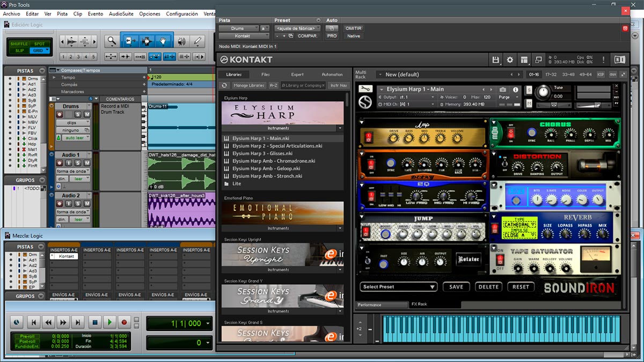Open Kontakt options gear
644x362 pixels.
510,60
